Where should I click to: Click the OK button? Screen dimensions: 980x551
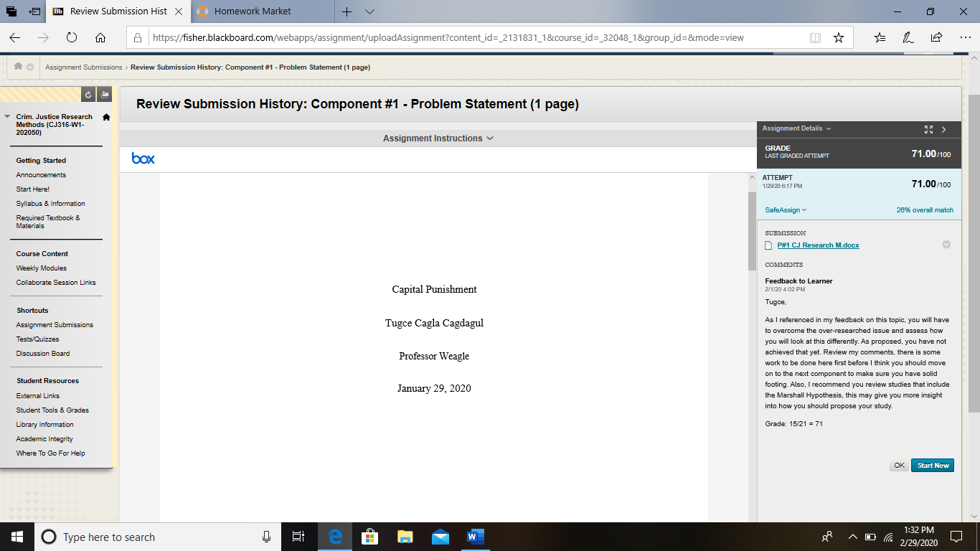click(899, 466)
